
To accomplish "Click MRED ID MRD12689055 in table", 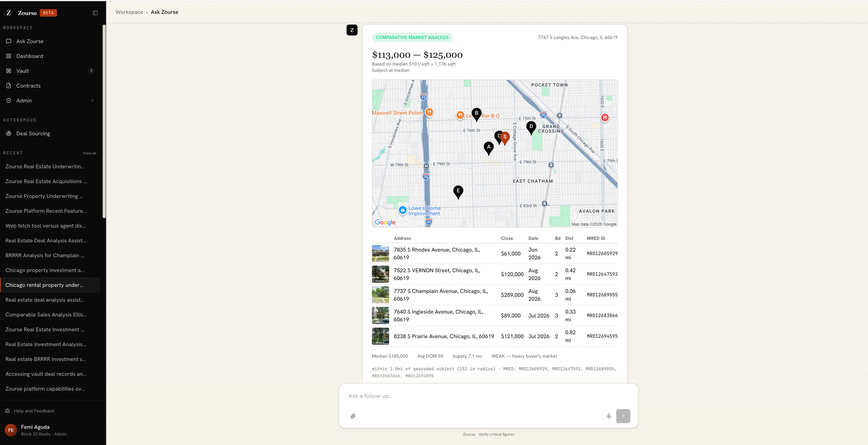I will point(602,295).
